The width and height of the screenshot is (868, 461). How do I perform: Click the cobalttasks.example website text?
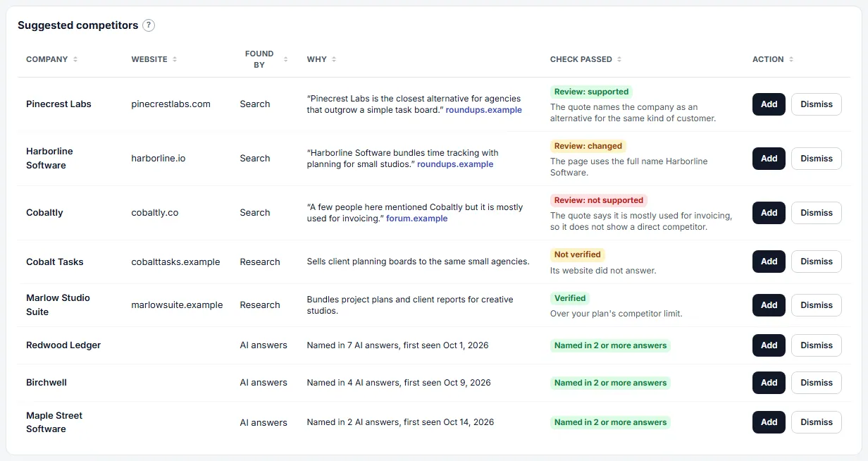[x=175, y=262]
